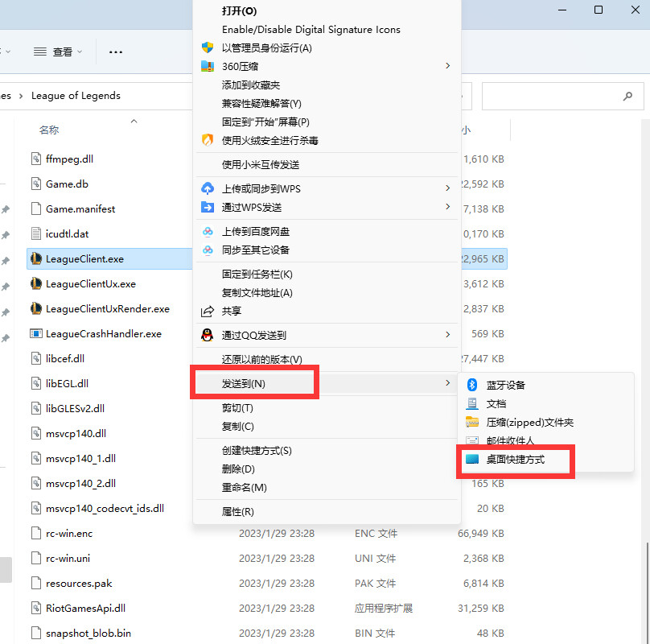
Task: Click the LeagueCrashHandler.exe file icon
Action: click(36, 333)
